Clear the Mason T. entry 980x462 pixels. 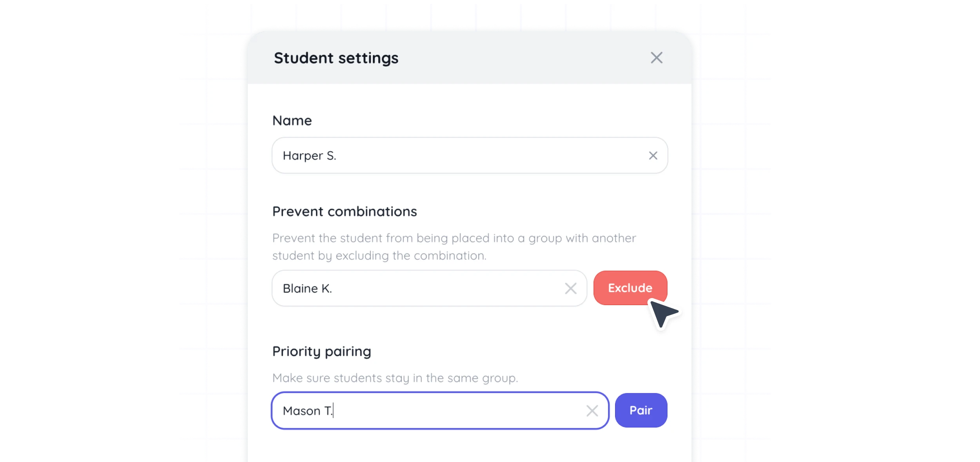(592, 411)
